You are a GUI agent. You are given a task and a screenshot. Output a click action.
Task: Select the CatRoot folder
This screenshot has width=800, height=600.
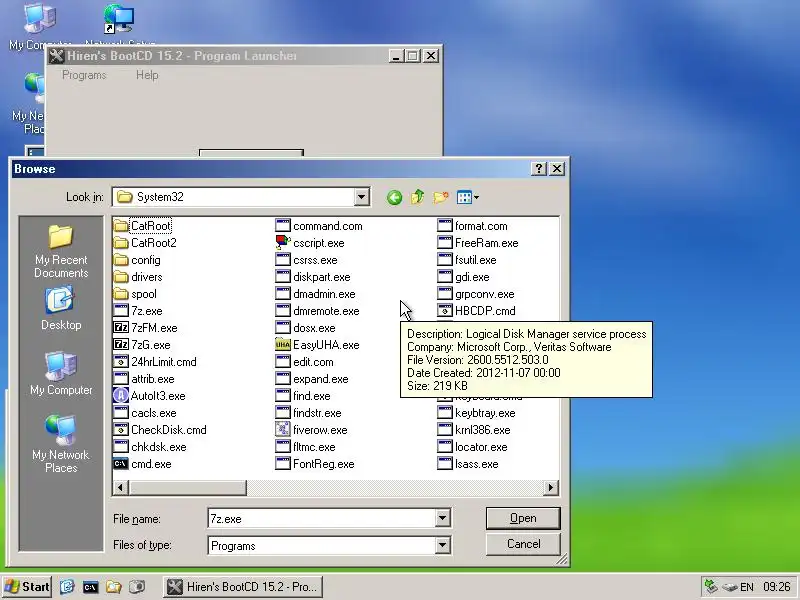point(143,226)
